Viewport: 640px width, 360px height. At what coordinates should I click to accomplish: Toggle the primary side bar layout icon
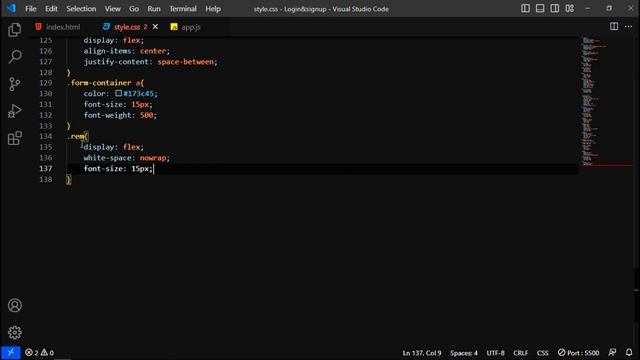click(525, 9)
